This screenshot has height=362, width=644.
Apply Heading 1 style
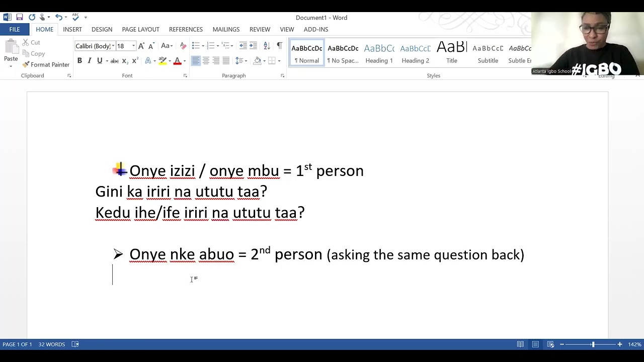coord(379,53)
